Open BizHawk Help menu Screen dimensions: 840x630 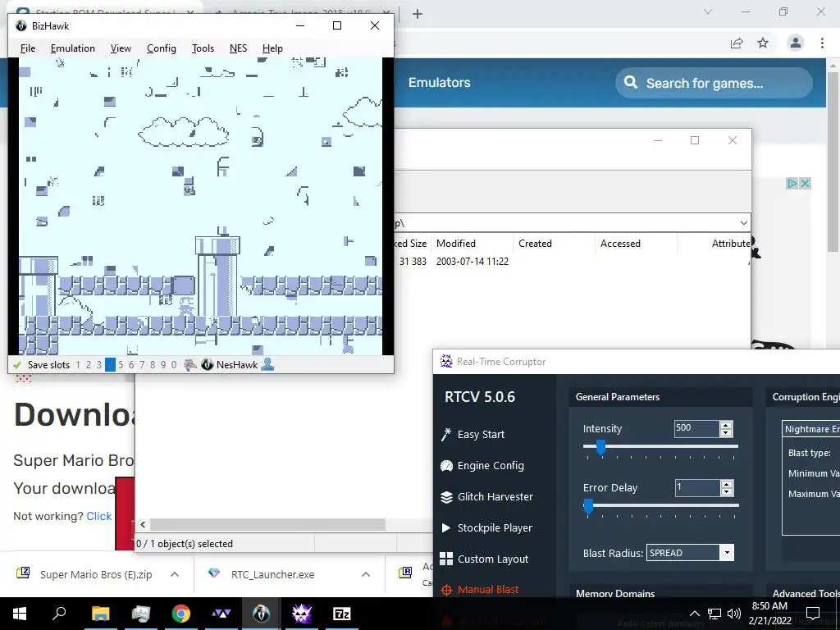(272, 48)
